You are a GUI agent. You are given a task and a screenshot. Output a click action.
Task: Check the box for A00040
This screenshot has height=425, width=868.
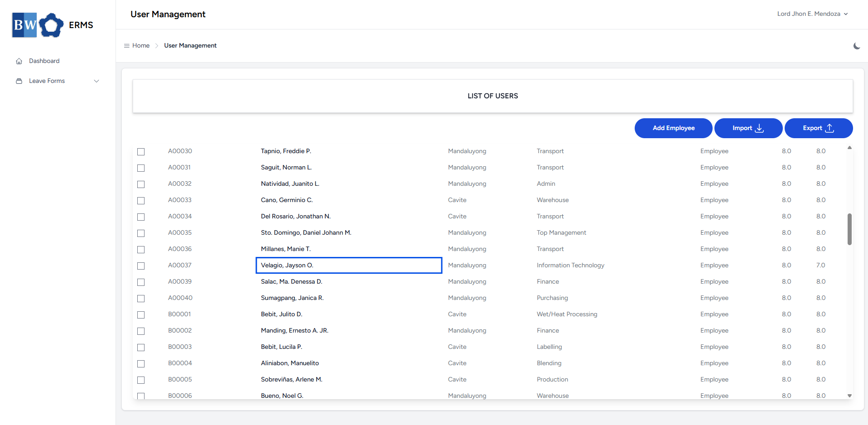point(141,299)
